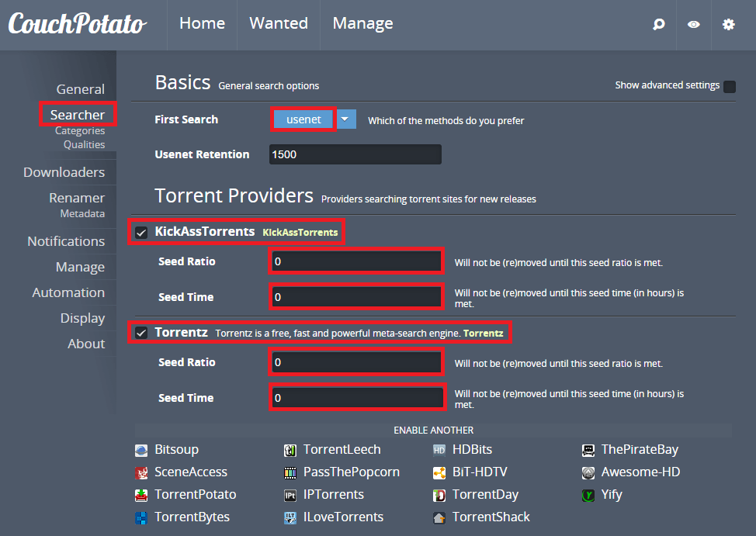Click the Bitsoup provider icon
This screenshot has height=536, width=756.
point(141,450)
